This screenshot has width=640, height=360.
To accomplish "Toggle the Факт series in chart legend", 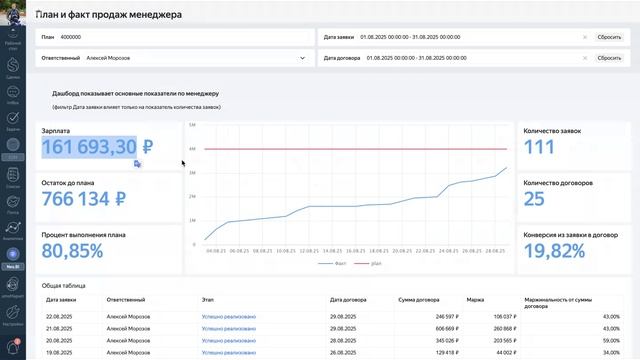I will click(x=332, y=264).
